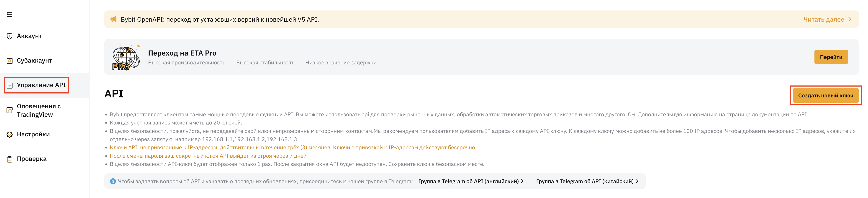This screenshot has width=868, height=198.
Task: Click the large API page heading
Action: [114, 94]
